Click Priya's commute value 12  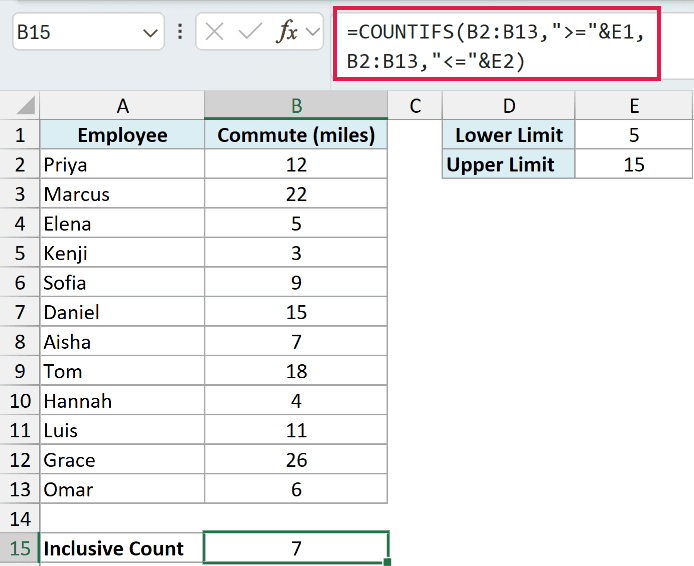click(296, 164)
